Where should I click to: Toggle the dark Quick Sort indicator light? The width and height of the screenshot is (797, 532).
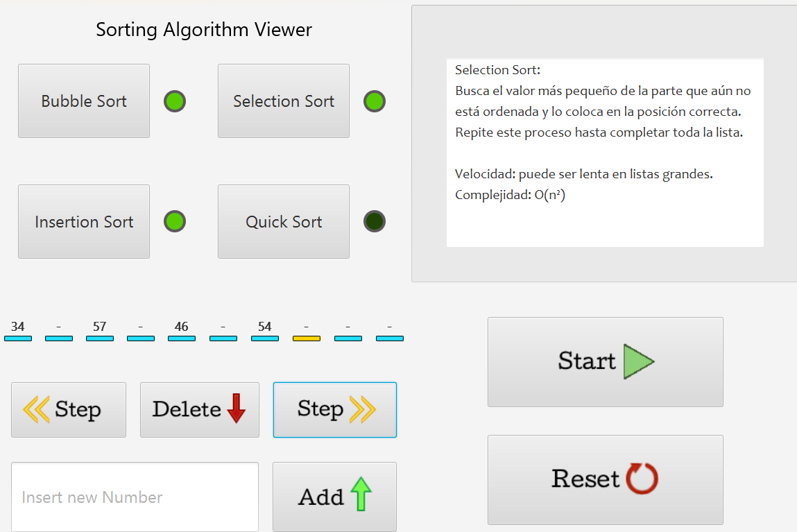click(x=375, y=221)
